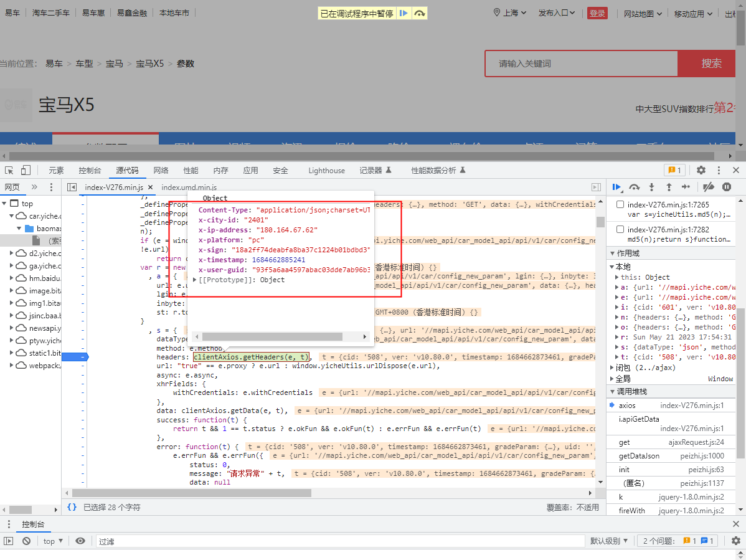This screenshot has height=560, width=746.
Task: Step out of current function
Action: [x=669, y=187]
